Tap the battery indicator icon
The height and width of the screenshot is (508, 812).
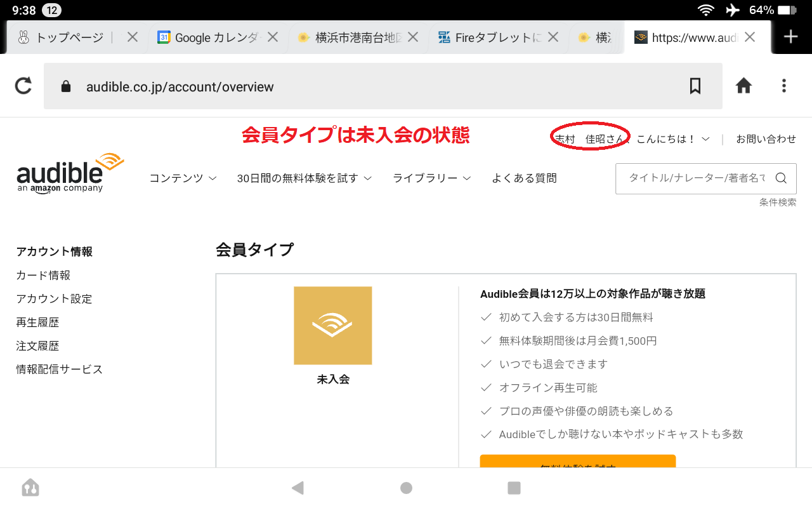point(787,10)
